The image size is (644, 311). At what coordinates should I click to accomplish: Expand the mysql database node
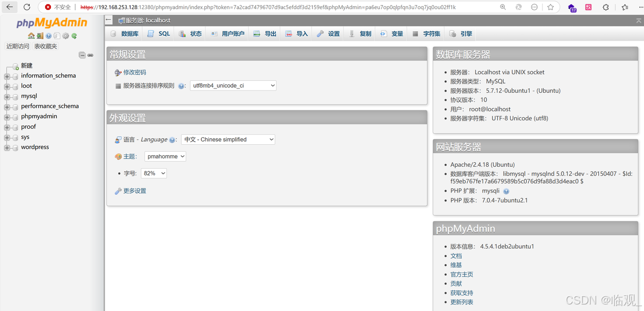click(7, 96)
